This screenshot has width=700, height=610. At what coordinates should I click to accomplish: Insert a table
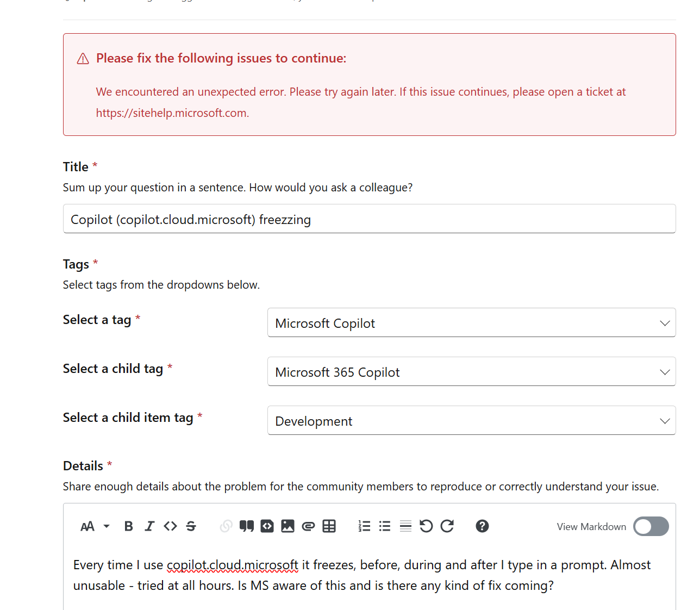pyautogui.click(x=329, y=526)
